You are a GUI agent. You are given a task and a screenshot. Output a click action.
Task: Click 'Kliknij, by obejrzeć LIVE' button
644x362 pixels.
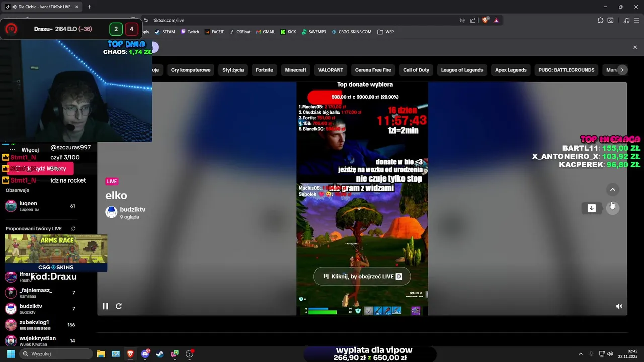click(x=362, y=276)
